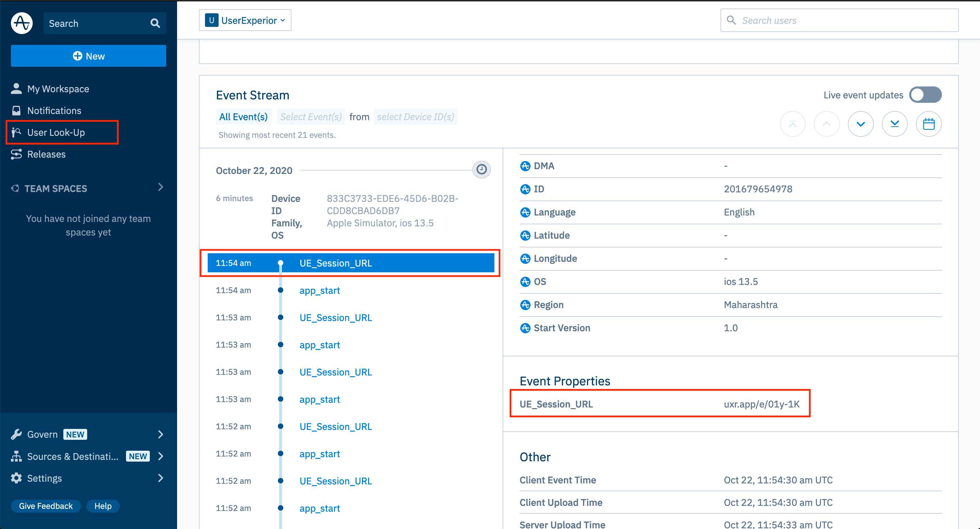Click the Releases icon

pyautogui.click(x=16, y=154)
